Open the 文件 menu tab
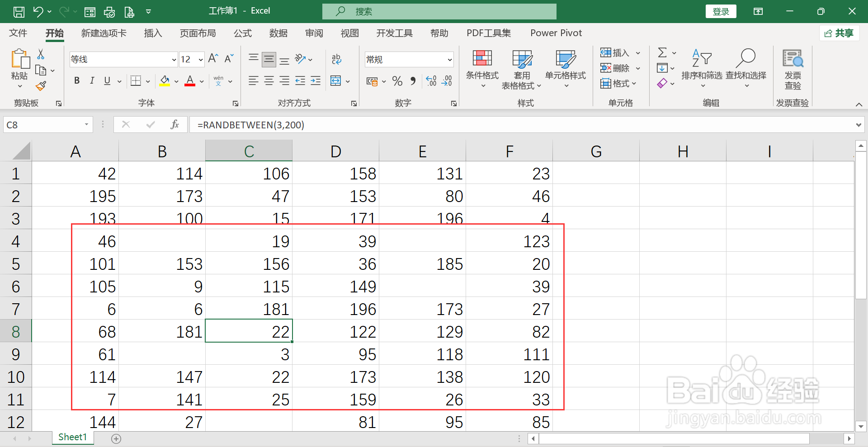Viewport: 868px width, 447px height. pos(18,33)
